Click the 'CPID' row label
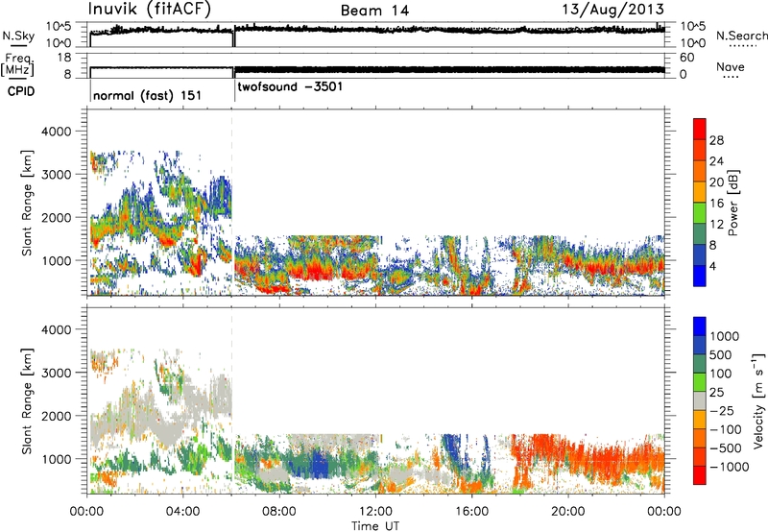 coord(21,91)
